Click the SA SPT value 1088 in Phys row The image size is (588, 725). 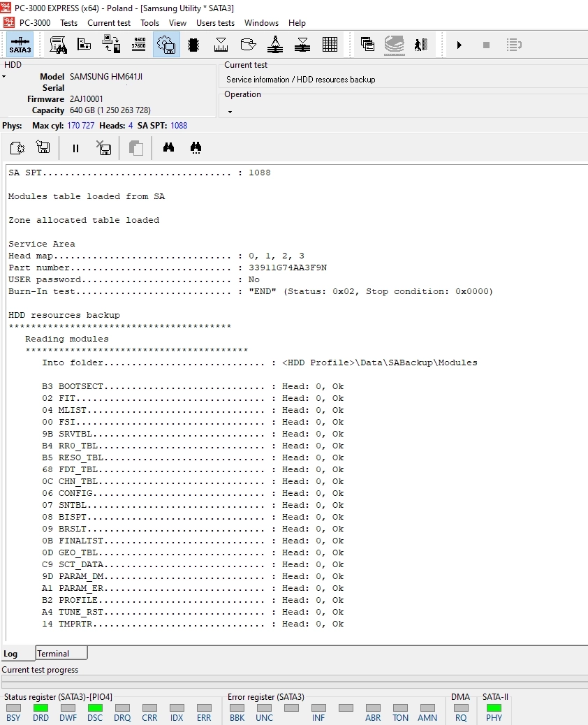coord(179,125)
